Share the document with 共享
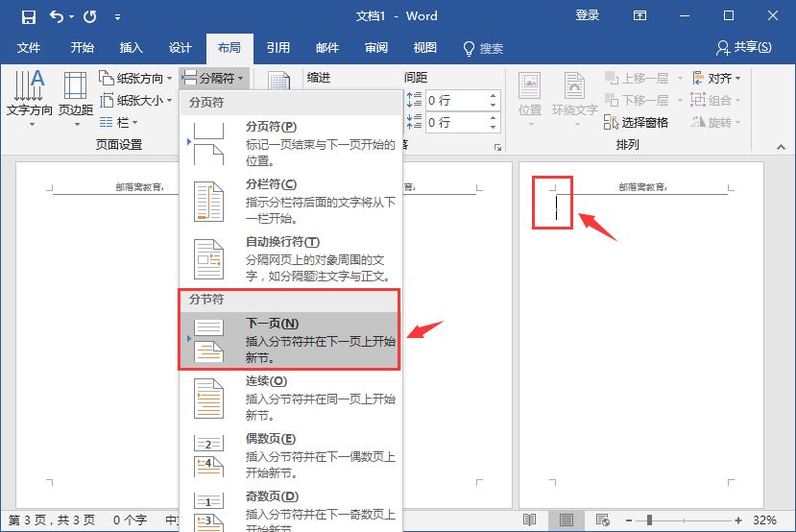The image size is (796, 532). [x=743, y=48]
